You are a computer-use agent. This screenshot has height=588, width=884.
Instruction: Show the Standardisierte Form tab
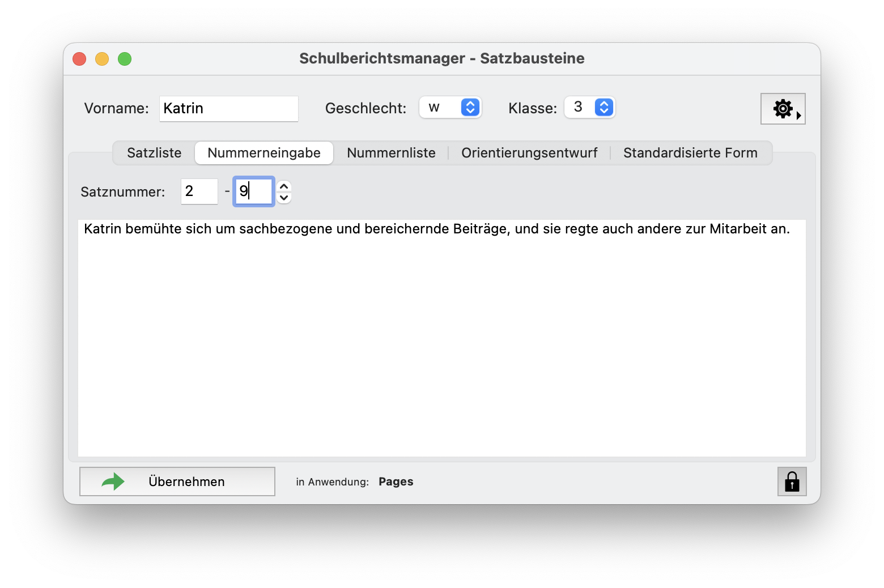click(690, 153)
